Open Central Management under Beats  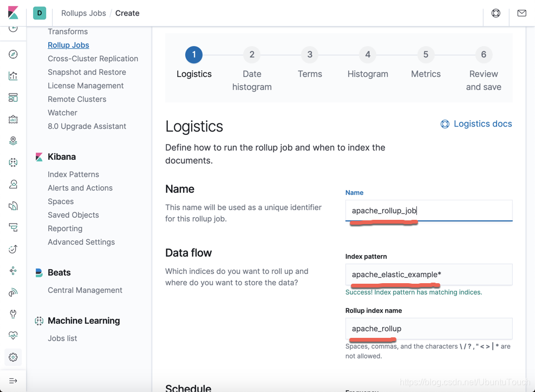[x=84, y=290]
